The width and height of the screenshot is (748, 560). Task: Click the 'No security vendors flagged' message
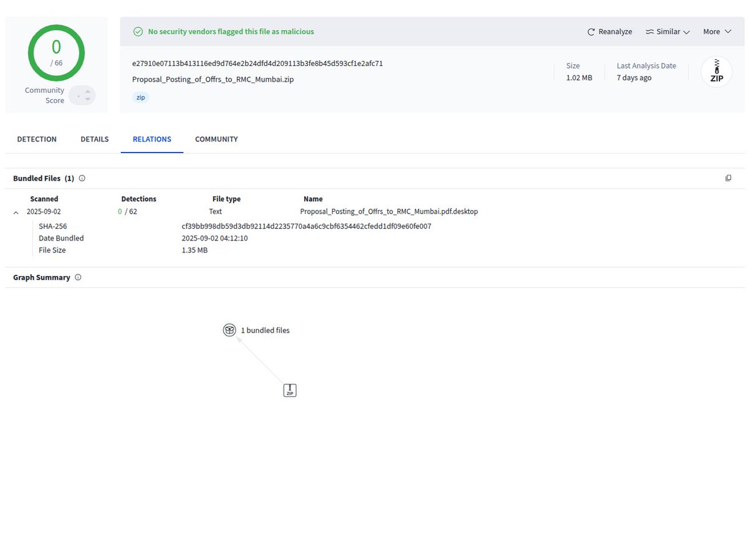coord(231,32)
